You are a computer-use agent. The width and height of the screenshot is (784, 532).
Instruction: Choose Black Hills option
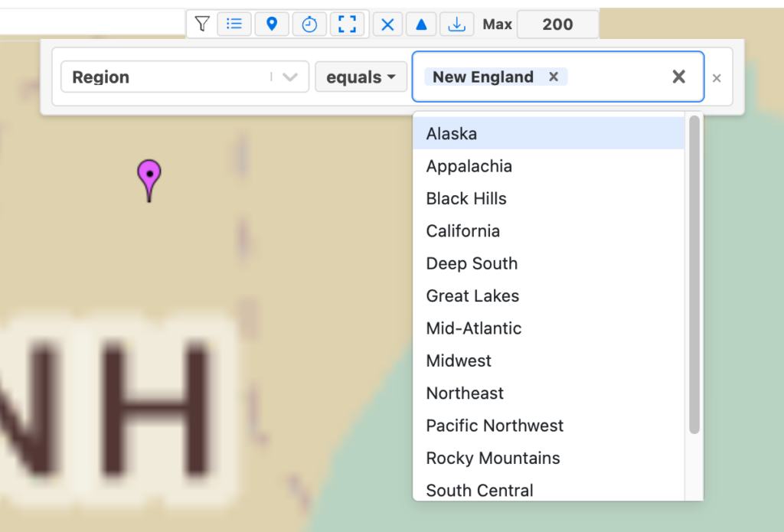(548, 198)
